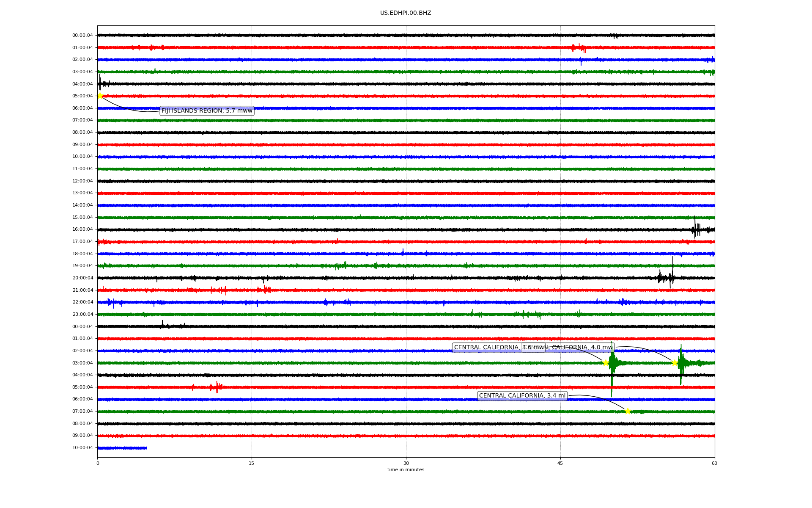
Task: Click the FIJI ISLANDS REGION, 5.7 mww label
Action: (x=206, y=111)
